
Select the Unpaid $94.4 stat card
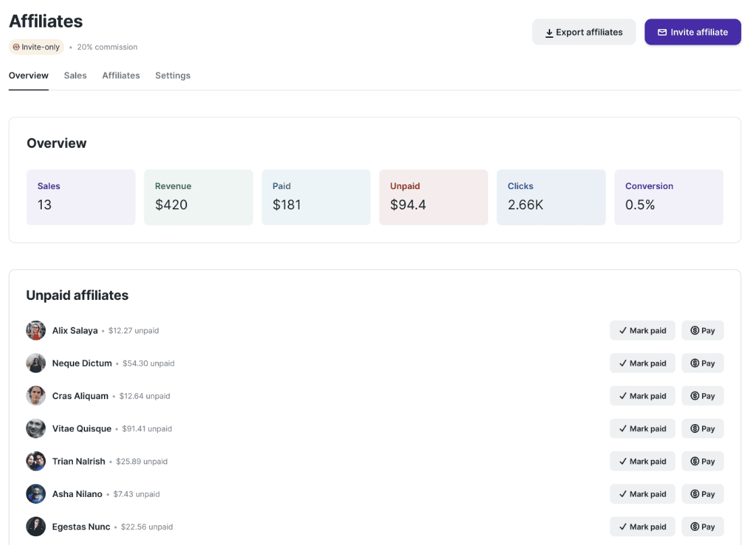click(433, 197)
